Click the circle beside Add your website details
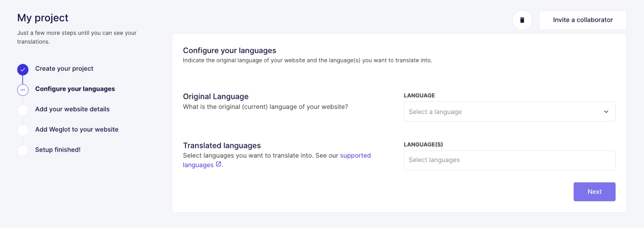The image size is (644, 228). pos(23,110)
